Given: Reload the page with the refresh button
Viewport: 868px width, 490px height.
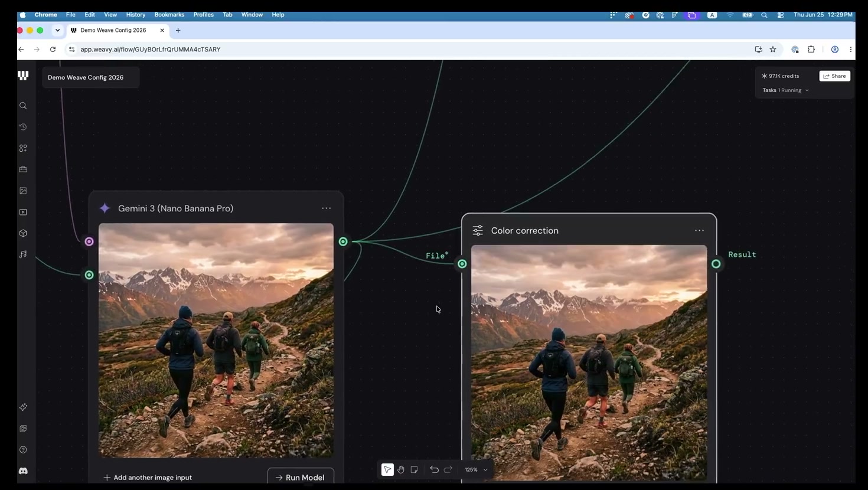Looking at the screenshot, I should (53, 50).
